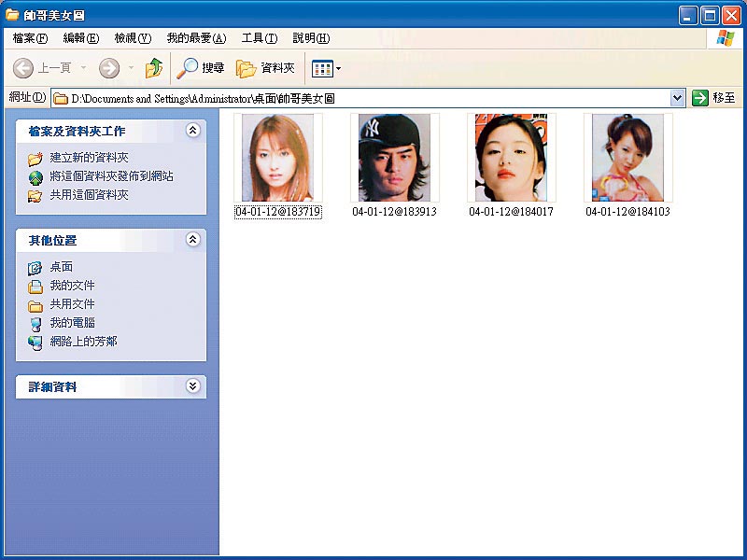Click the computer icon beside 我的電腦
The width and height of the screenshot is (747, 560).
click(x=35, y=324)
